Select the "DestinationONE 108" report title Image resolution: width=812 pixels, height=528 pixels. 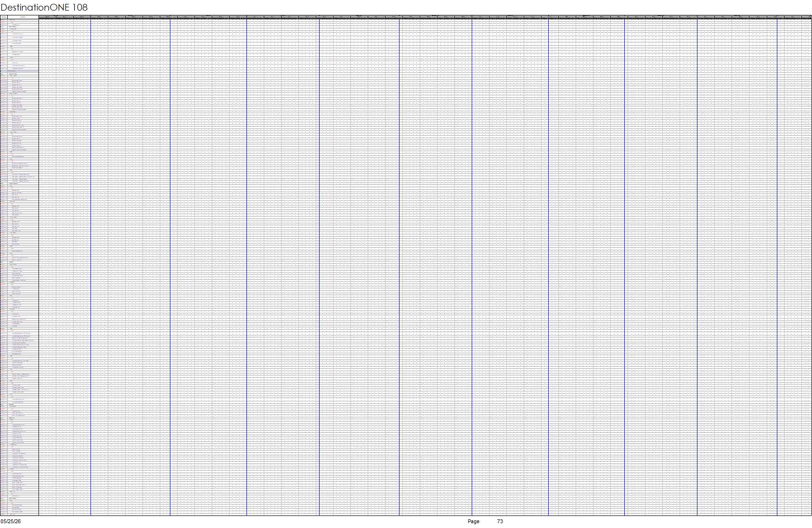click(x=44, y=7)
